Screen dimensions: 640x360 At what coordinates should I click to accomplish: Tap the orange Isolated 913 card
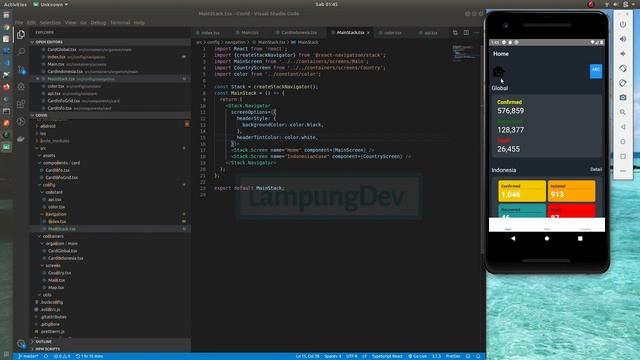click(x=571, y=191)
